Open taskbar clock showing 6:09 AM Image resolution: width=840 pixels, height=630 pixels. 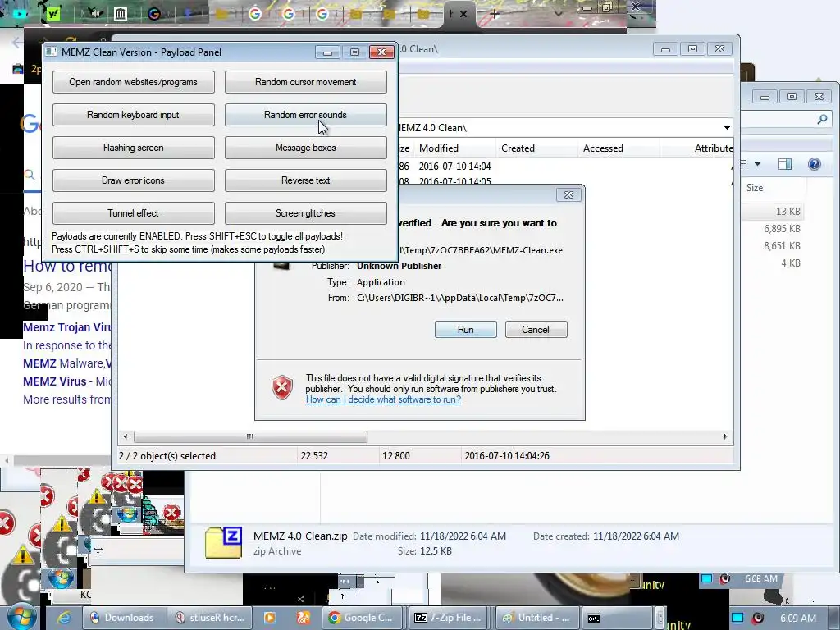coord(797,618)
